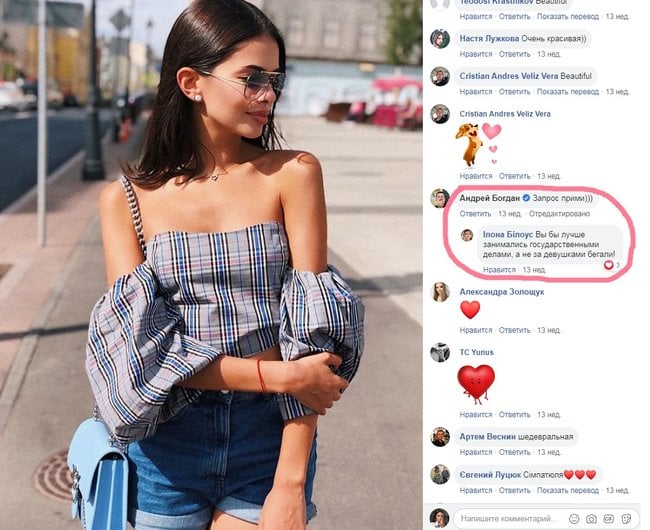Click the avatar of TC Yunus
This screenshot has width=650, height=530.
pyautogui.click(x=440, y=352)
